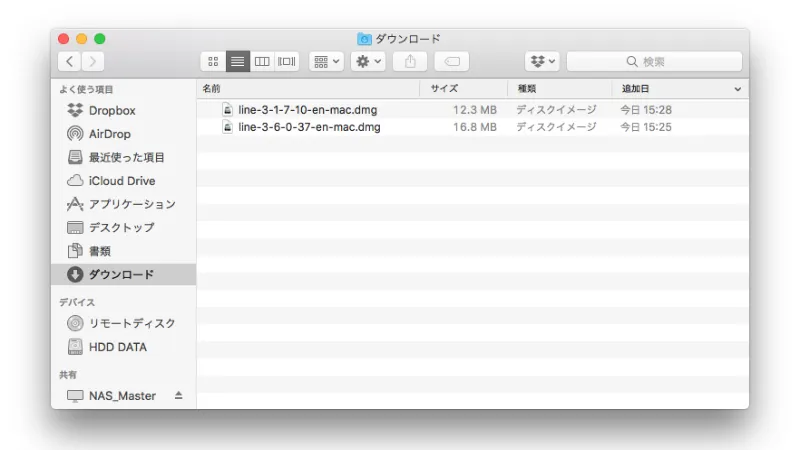Select HDD DATA in sidebar

pyautogui.click(x=117, y=347)
